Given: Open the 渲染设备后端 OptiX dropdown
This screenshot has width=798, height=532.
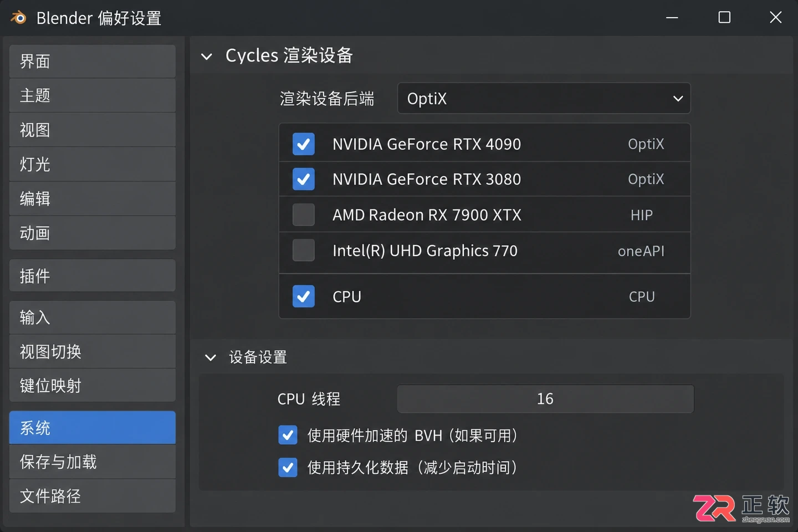Looking at the screenshot, I should tap(544, 99).
